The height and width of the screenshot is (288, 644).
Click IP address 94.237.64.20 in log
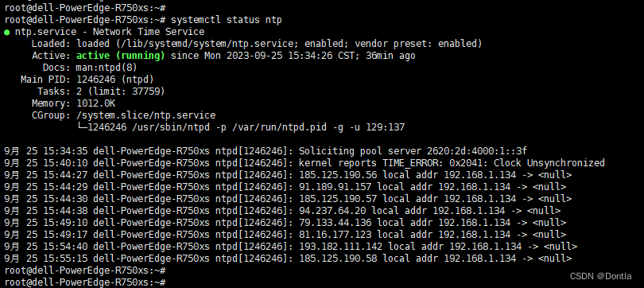(333, 211)
